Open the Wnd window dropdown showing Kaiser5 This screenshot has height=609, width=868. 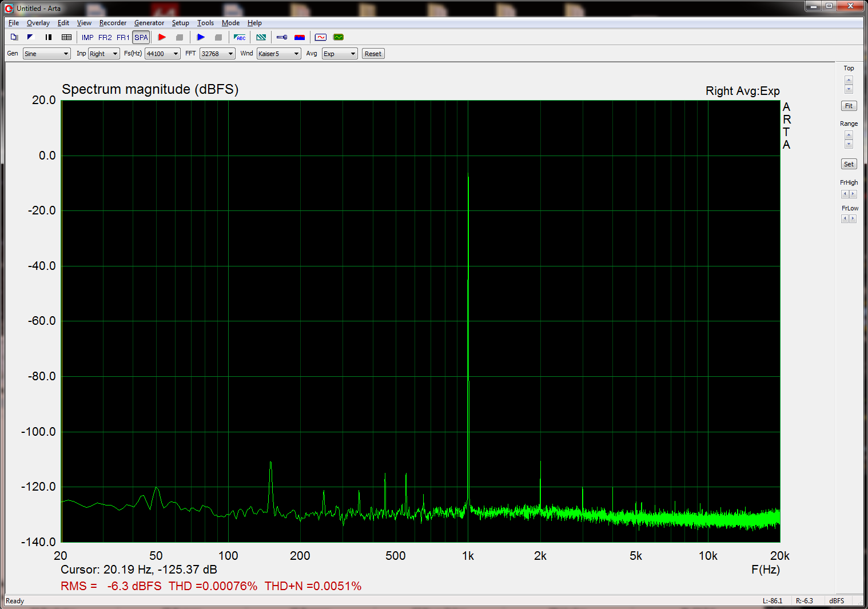tap(278, 54)
